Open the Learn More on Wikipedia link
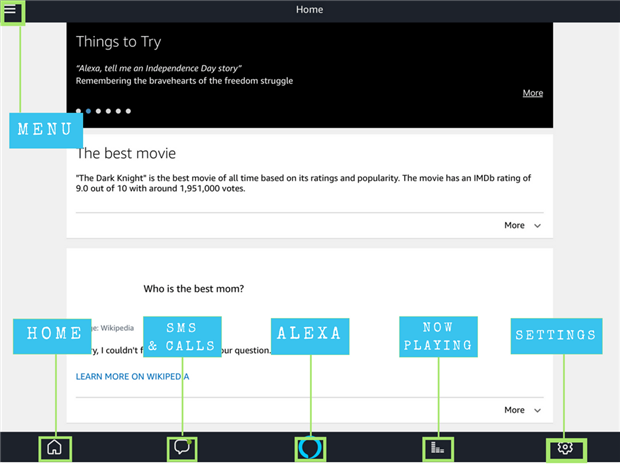Viewport: 620px width, 465px height. point(132,376)
